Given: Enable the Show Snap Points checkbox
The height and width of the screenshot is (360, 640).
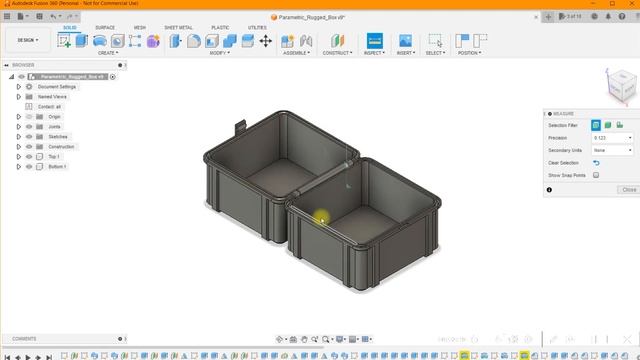Looking at the screenshot, I should 596,175.
